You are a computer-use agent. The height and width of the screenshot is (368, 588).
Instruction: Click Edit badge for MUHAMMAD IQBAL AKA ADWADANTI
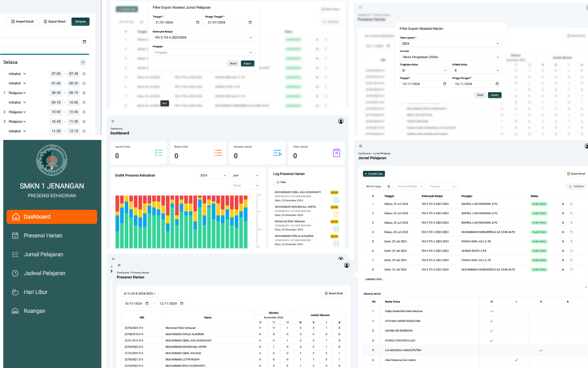pos(334,192)
